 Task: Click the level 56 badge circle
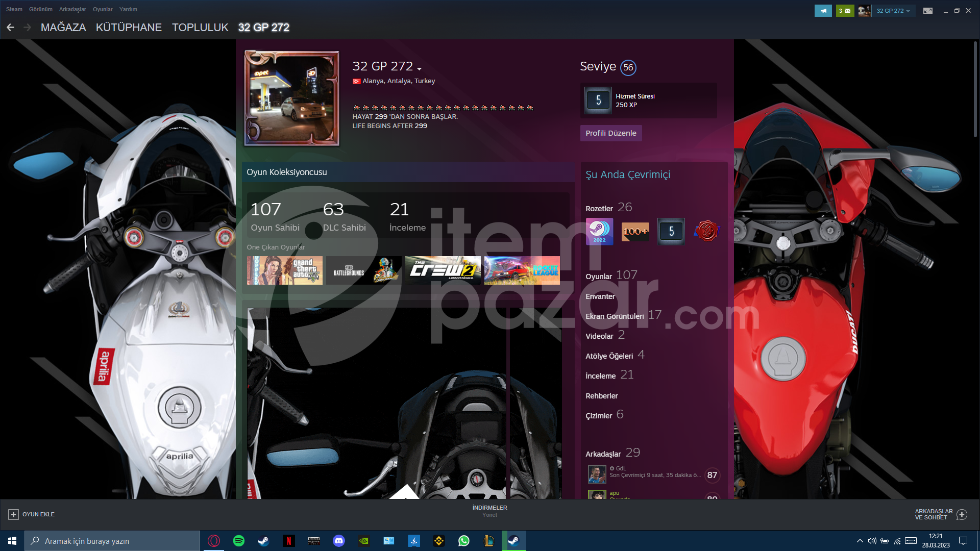(628, 67)
